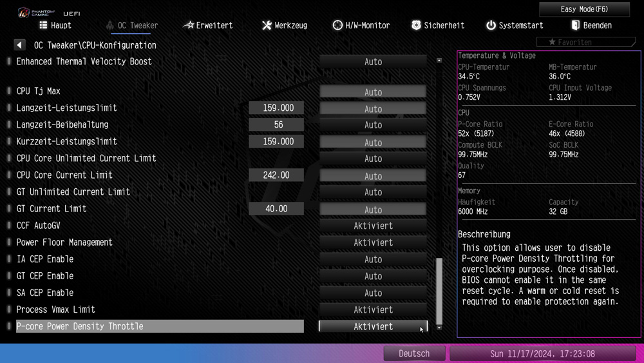This screenshot has width=644, height=363.
Task: Set Langzeit-Leistungslimit Auto field
Action: tap(373, 109)
